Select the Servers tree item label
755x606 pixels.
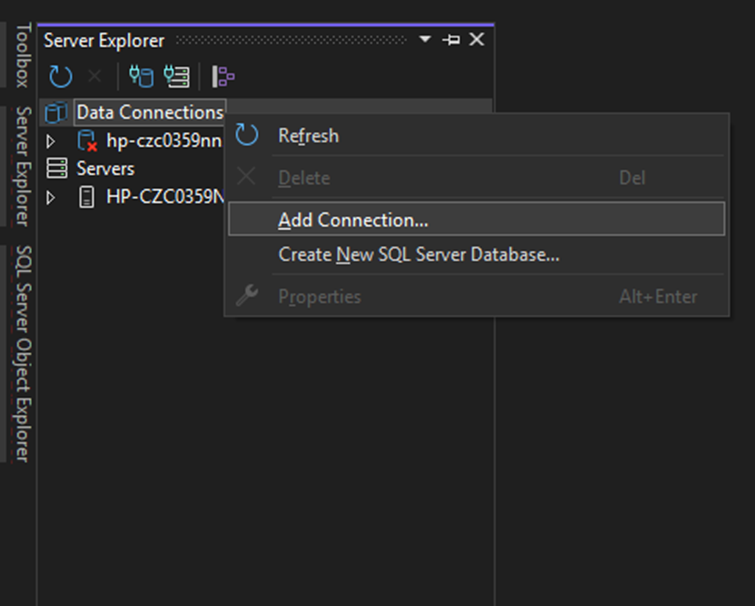coord(105,169)
